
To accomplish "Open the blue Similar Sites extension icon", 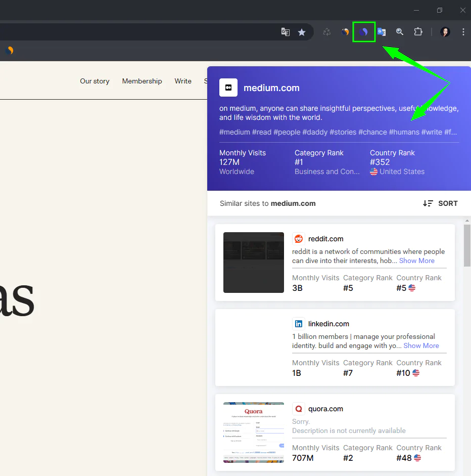I will coord(364,32).
